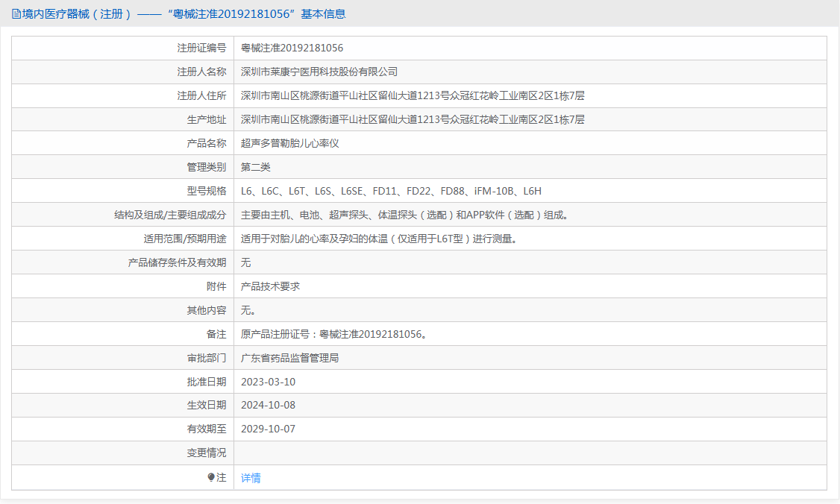Click the 境内医疗器械（注册）基本信息 title

184,14
